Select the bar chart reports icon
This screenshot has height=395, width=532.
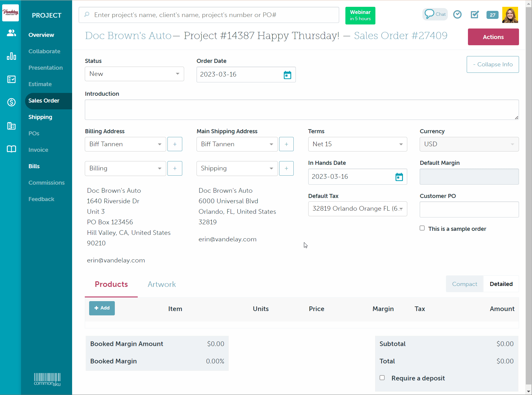(x=11, y=56)
